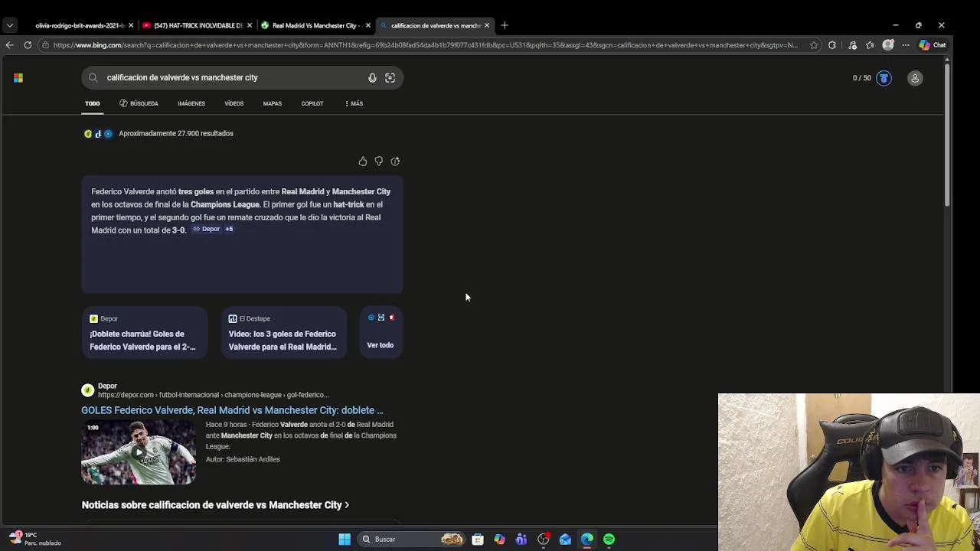This screenshot has height=551, width=980.
Task: Open visual search camera icon
Action: 390,77
